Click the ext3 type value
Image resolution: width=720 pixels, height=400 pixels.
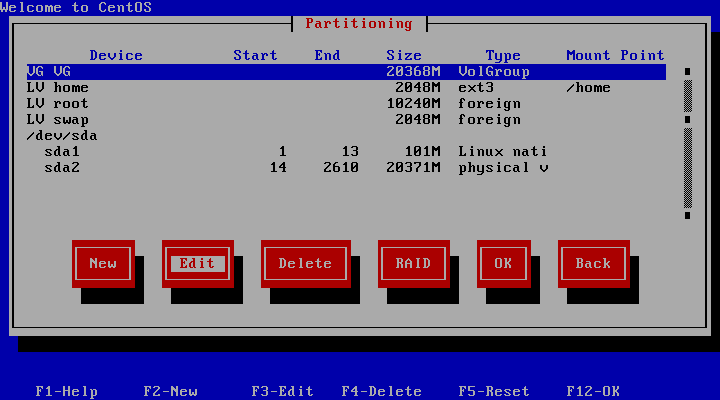pos(476,88)
